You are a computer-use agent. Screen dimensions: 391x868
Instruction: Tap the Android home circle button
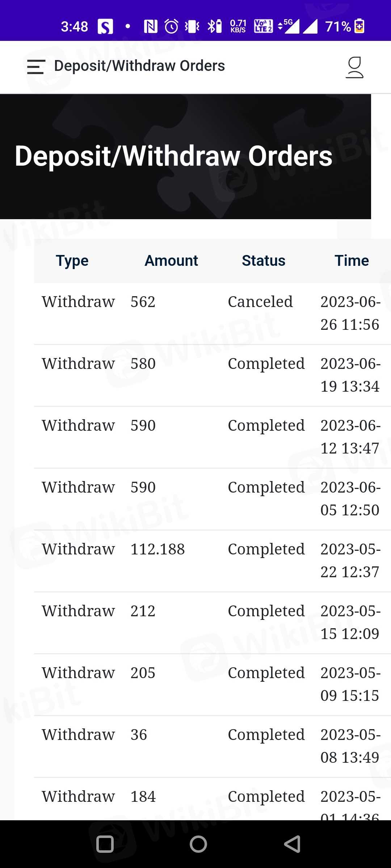pos(198,844)
